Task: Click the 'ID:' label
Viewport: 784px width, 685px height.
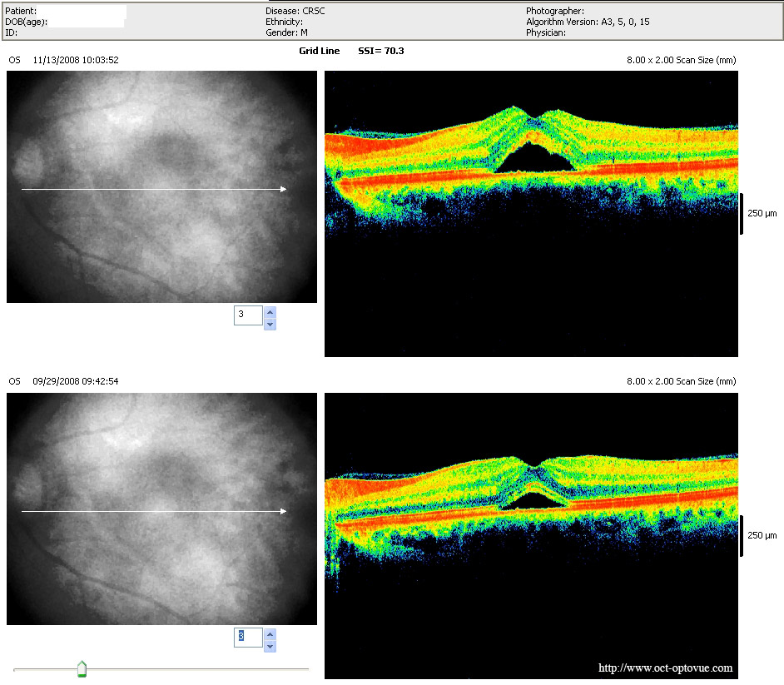Action: (x=11, y=32)
